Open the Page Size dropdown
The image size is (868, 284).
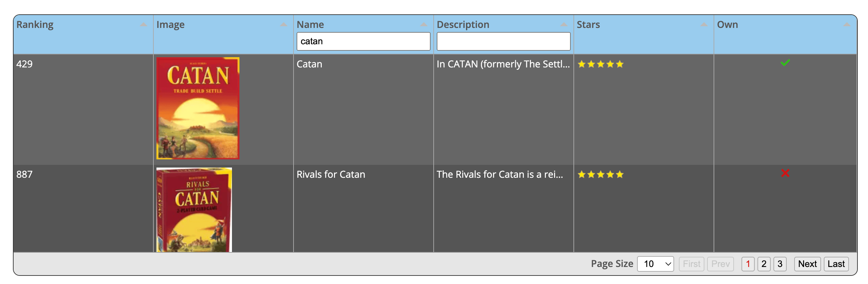tap(655, 264)
